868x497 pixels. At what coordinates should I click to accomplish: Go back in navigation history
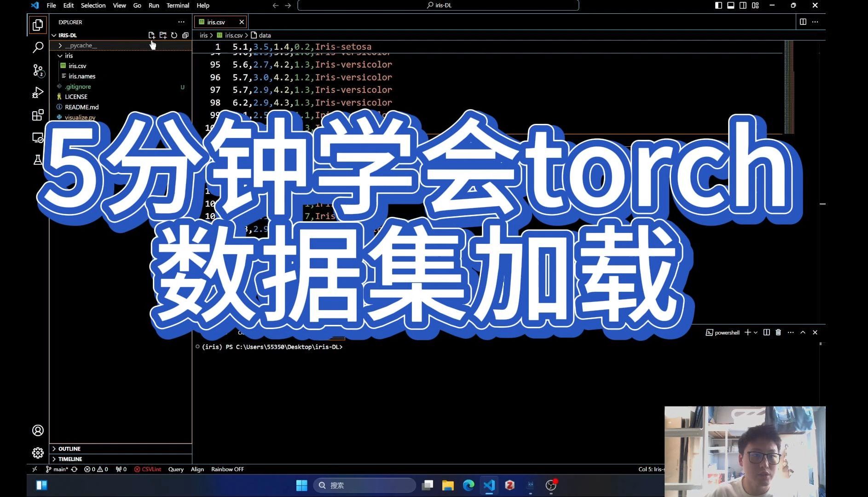pos(276,6)
